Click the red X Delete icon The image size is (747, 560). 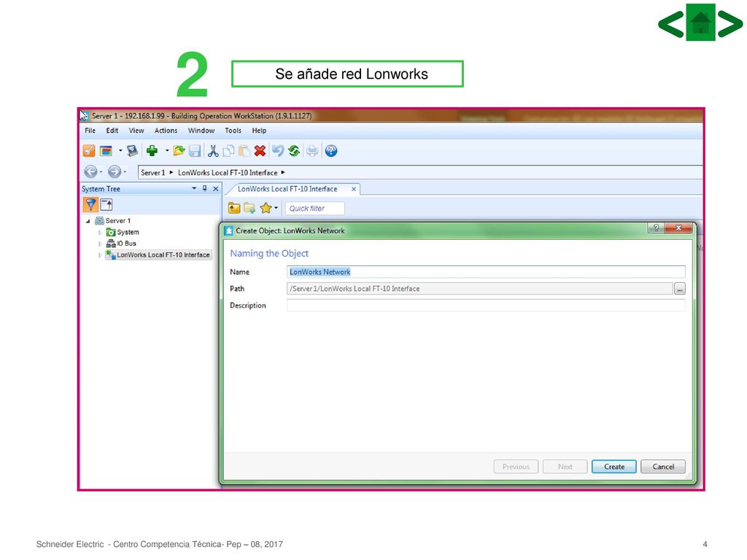(260, 151)
